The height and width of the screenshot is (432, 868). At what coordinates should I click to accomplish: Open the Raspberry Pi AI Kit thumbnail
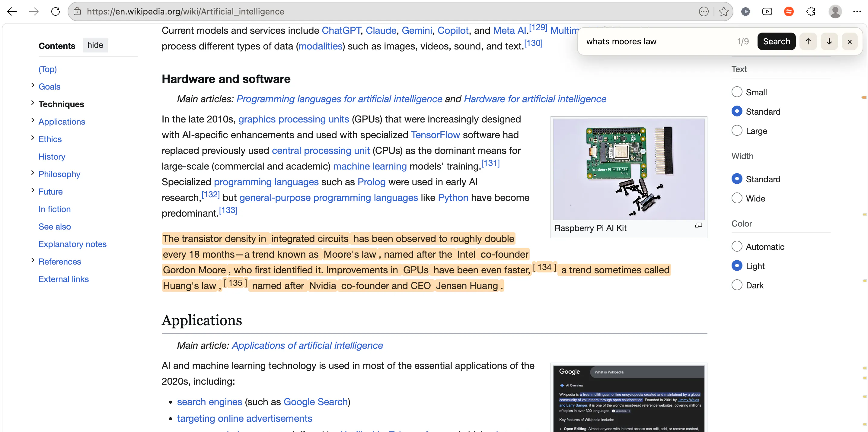tap(629, 169)
